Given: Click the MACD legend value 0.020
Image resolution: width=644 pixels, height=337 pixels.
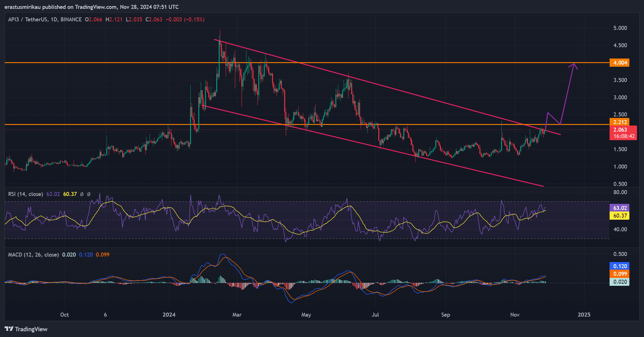Looking at the screenshot, I should (69, 255).
